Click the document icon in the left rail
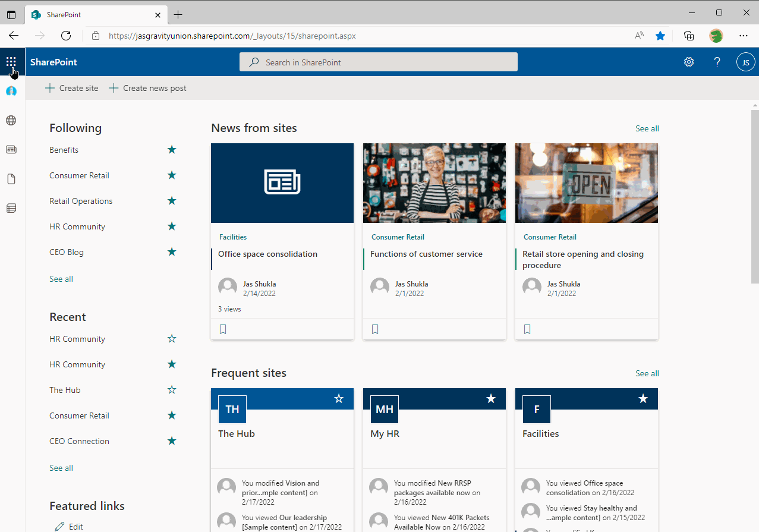The image size is (759, 532). pos(11,179)
